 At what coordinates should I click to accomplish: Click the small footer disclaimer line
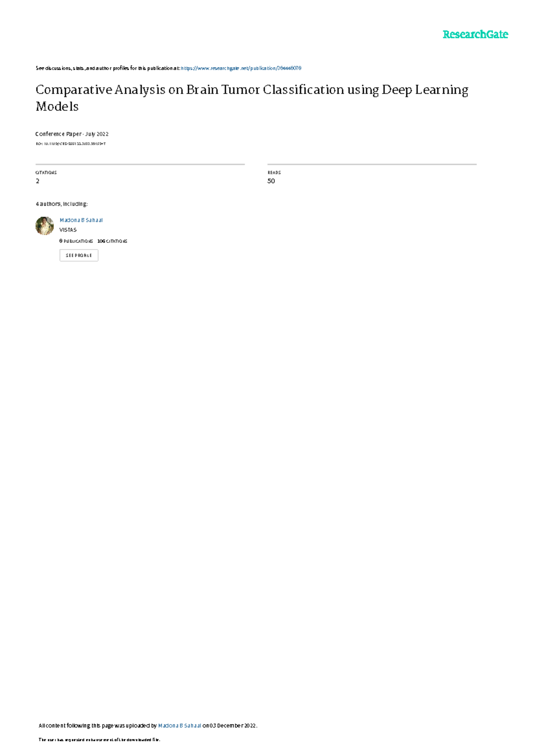[99, 740]
